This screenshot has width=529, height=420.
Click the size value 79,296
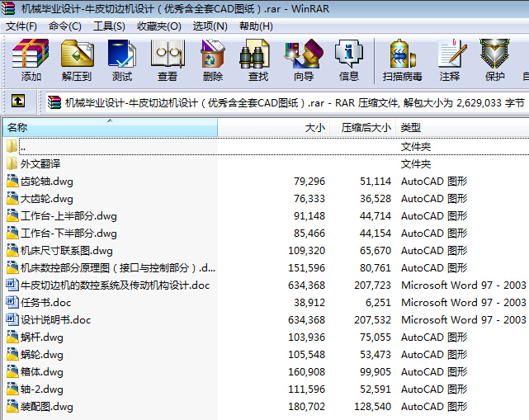coord(309,182)
